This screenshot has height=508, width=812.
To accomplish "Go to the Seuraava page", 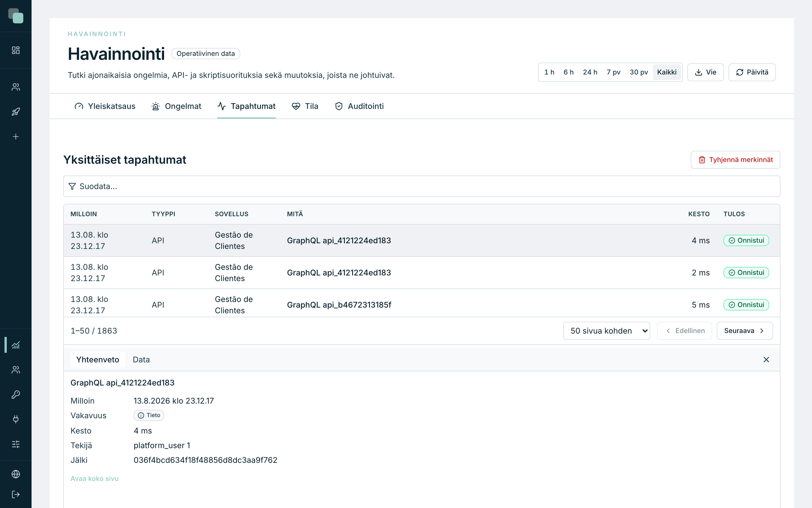I will pyautogui.click(x=745, y=331).
